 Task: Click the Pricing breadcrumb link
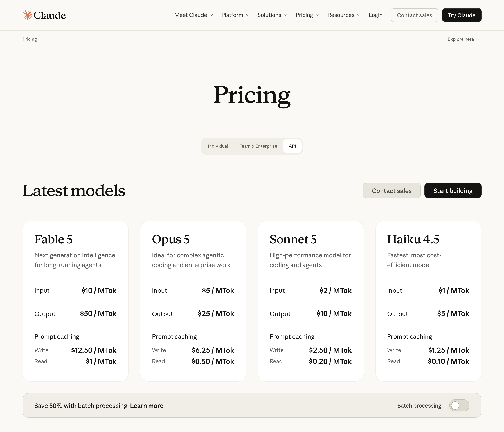[x=30, y=39]
